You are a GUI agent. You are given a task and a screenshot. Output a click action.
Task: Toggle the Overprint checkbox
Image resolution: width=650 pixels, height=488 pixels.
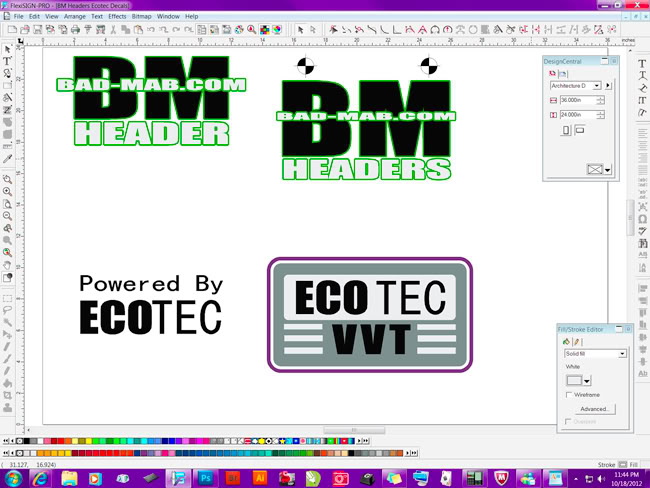pos(568,422)
